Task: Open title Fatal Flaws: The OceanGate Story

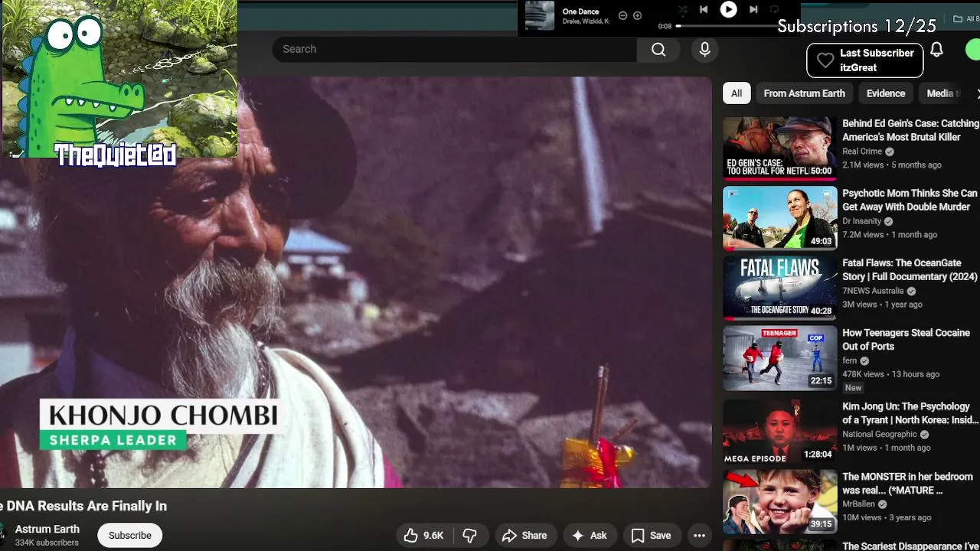Action: pyautogui.click(x=910, y=269)
